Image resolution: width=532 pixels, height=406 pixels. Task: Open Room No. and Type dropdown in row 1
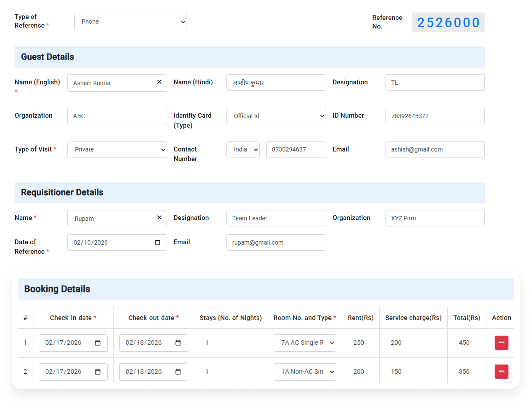click(305, 343)
